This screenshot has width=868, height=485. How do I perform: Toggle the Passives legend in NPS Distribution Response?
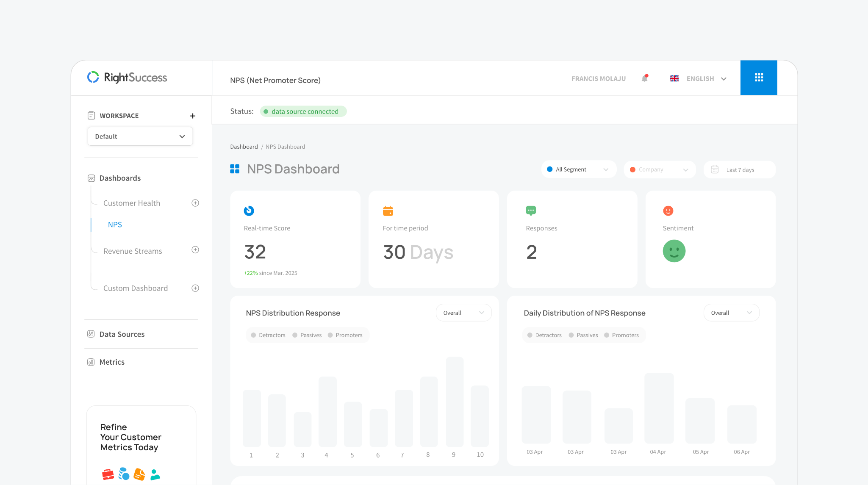tap(307, 335)
